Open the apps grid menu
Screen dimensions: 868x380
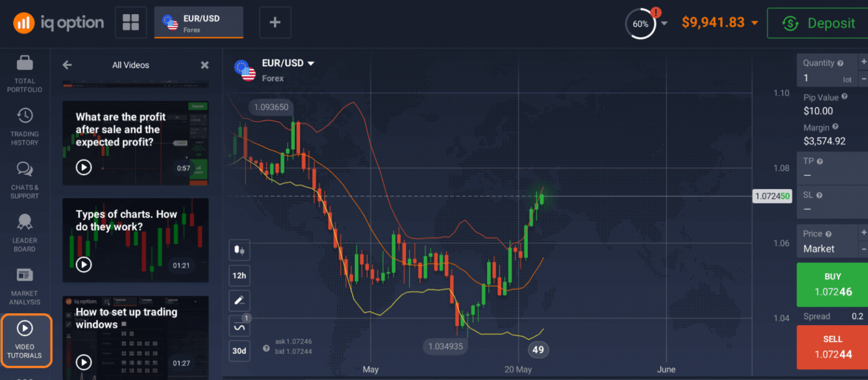131,22
